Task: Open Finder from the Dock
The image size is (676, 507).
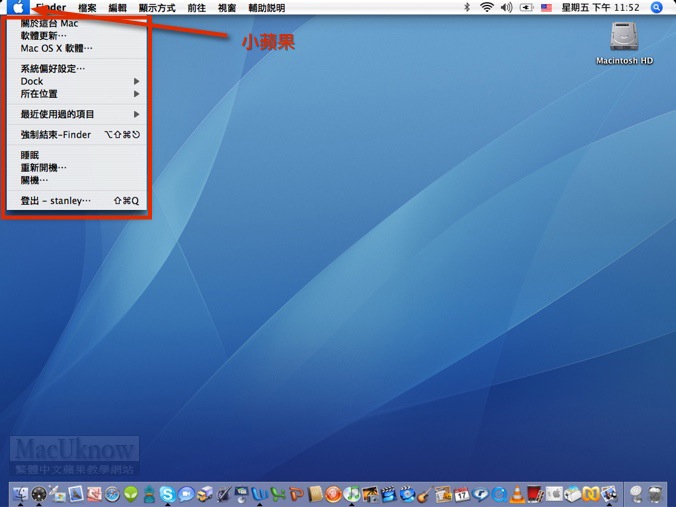Action: coord(20,494)
